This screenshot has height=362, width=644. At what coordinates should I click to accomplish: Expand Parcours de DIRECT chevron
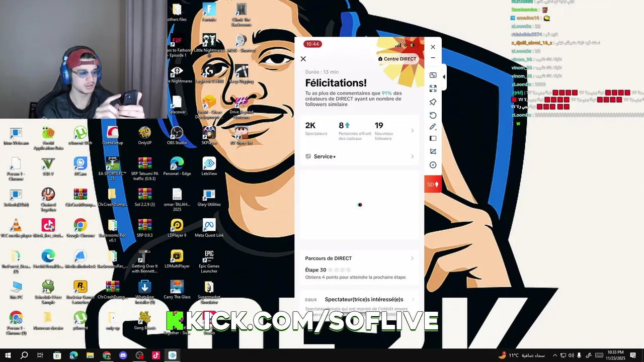(412, 258)
